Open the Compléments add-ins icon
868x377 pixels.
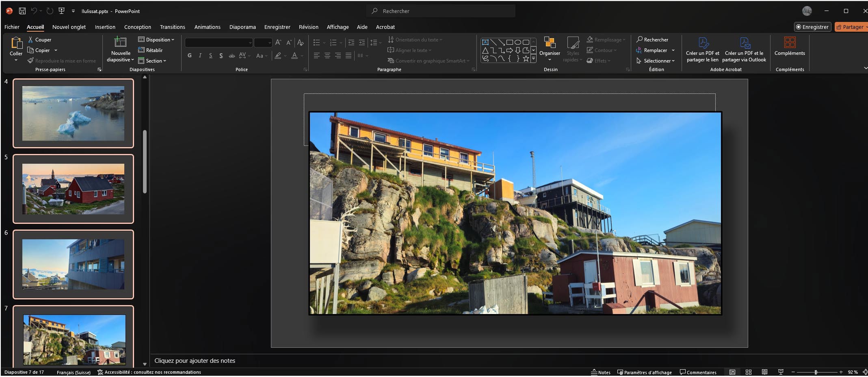[x=790, y=46]
